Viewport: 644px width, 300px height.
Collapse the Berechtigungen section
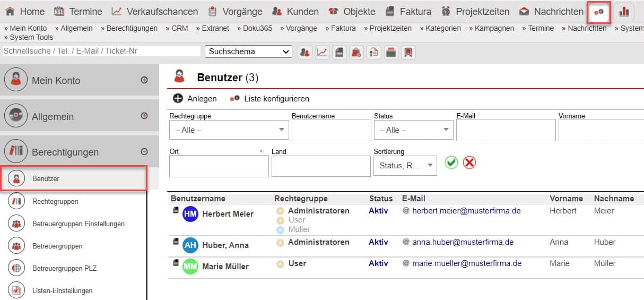tap(144, 152)
